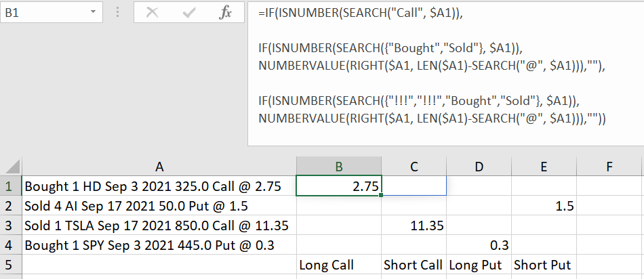
Task: Open the Insert Function fx dialog
Action: click(225, 13)
